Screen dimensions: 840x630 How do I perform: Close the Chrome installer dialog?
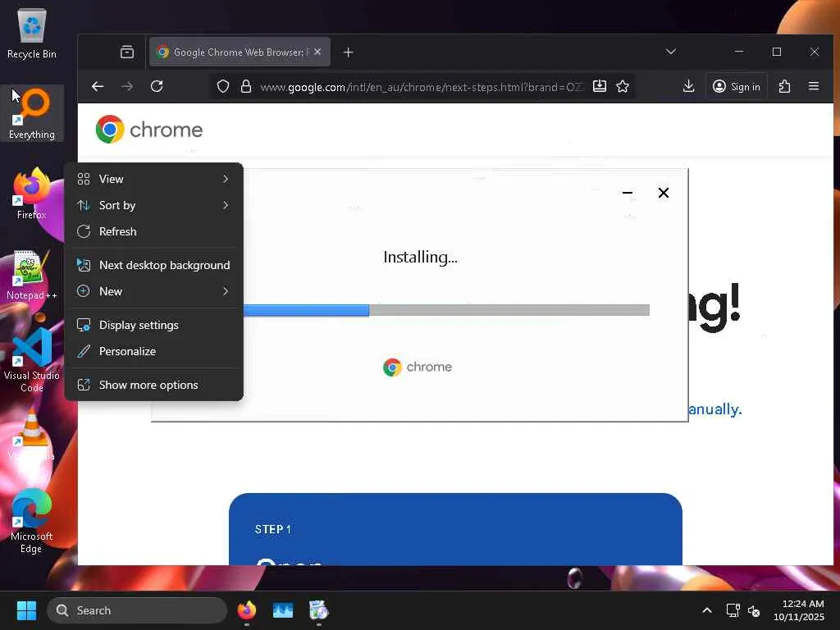tap(663, 193)
